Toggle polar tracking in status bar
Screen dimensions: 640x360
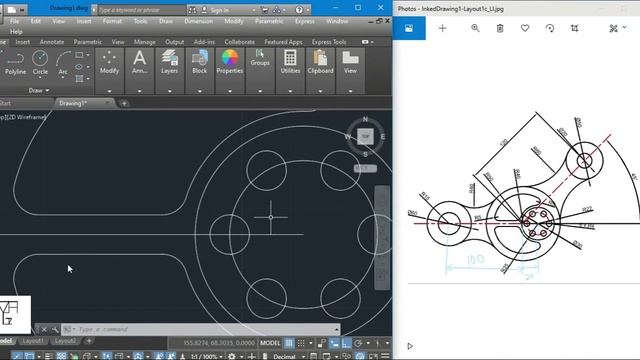tap(358, 343)
